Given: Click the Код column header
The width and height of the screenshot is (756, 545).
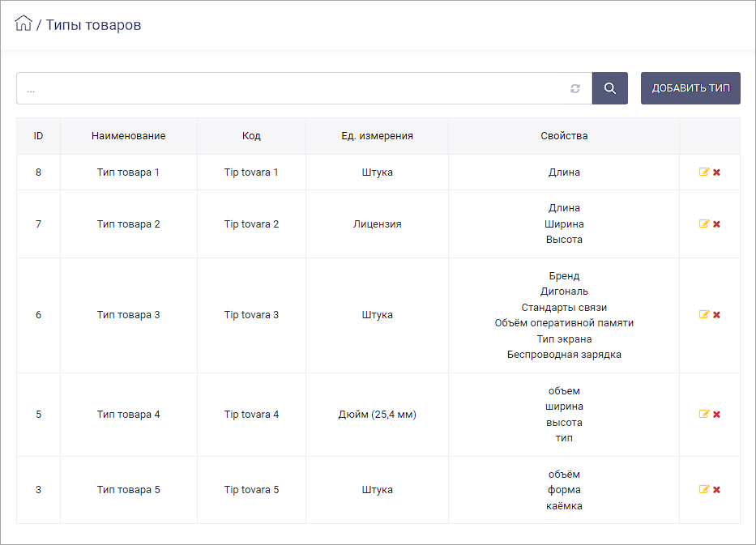Looking at the screenshot, I should [x=251, y=136].
